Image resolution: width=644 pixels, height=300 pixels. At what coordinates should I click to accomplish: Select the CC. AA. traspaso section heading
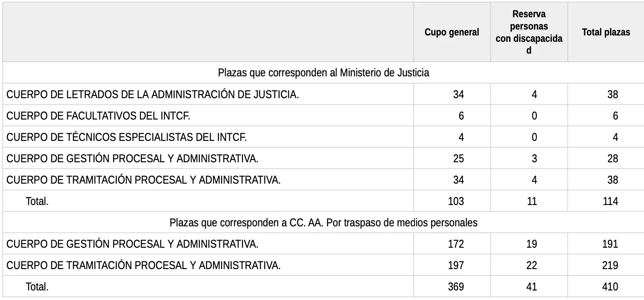(x=323, y=223)
